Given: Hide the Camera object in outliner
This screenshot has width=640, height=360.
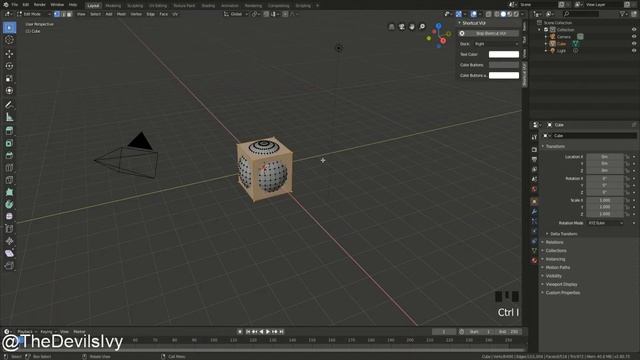Looking at the screenshot, I should pyautogui.click(x=634, y=37).
